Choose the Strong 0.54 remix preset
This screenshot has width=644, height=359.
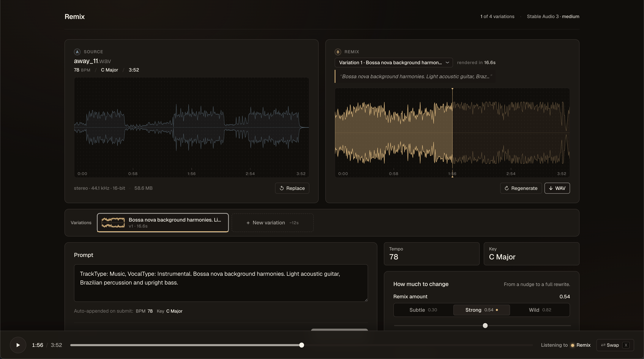click(482, 310)
